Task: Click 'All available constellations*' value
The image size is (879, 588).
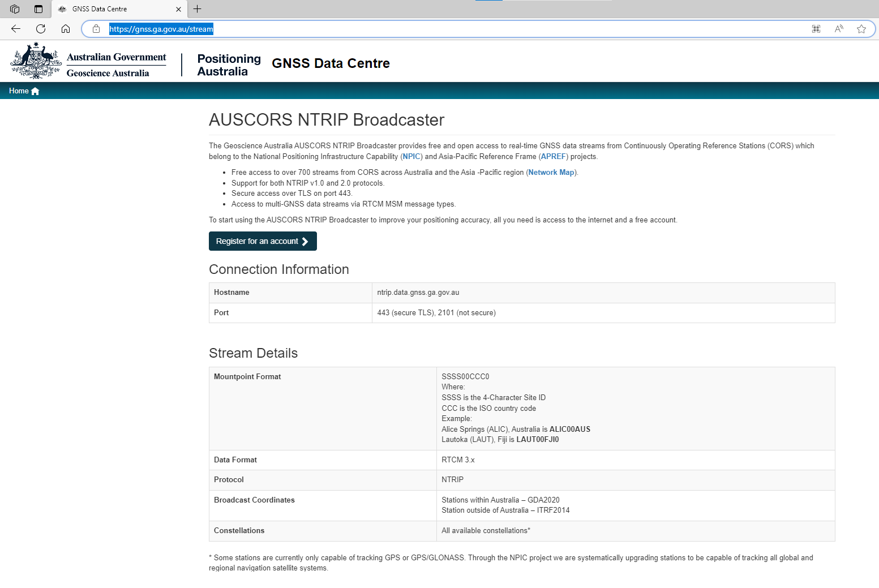Action: (486, 531)
